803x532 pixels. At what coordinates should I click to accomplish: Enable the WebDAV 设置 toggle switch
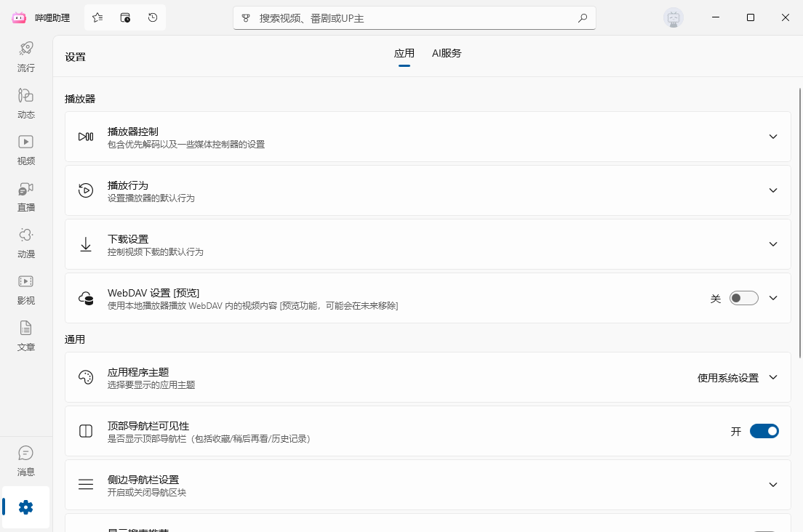click(743, 298)
